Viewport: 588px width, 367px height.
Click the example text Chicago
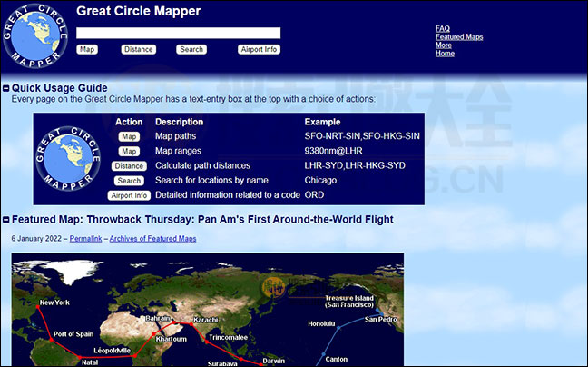coord(320,180)
